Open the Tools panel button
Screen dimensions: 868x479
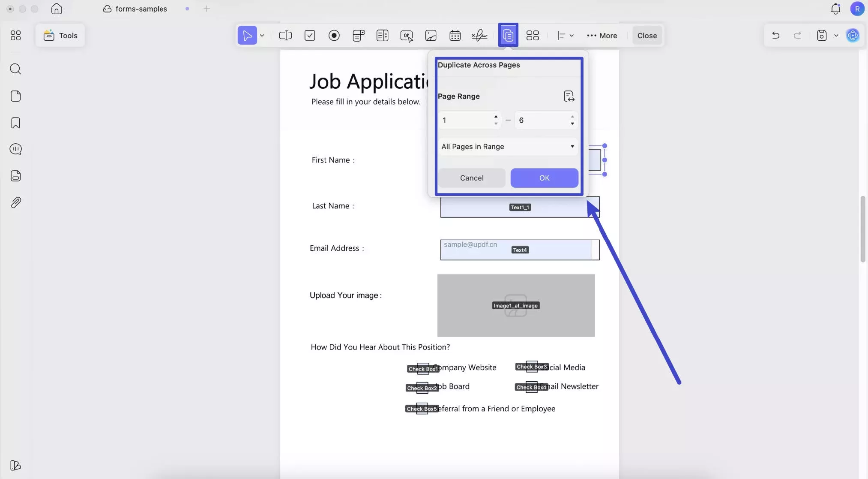60,36
